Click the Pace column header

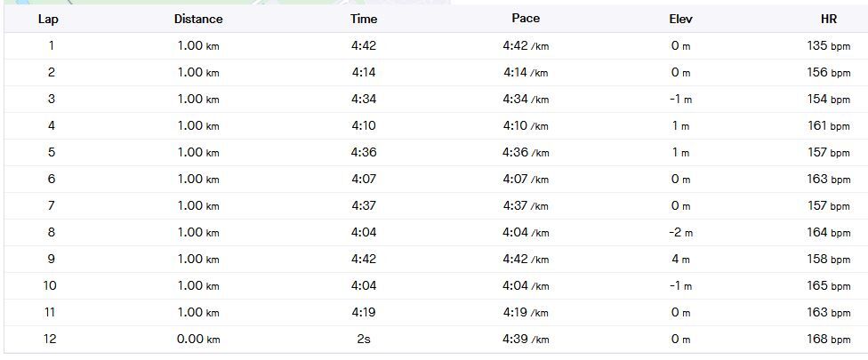point(526,19)
